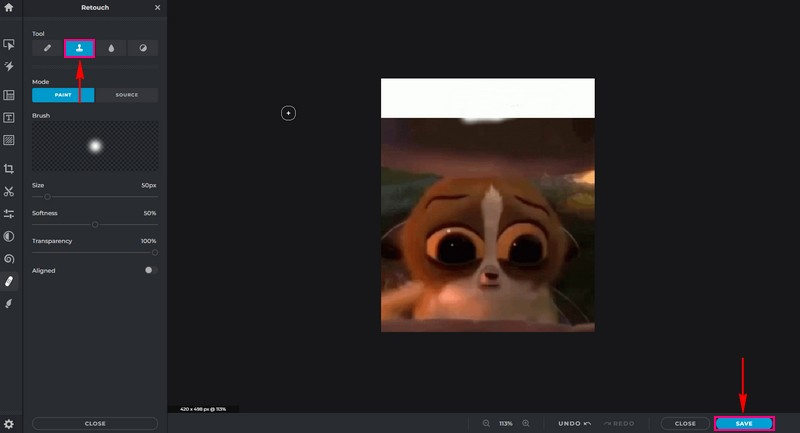800x433 pixels.
Task: Click Close button next to Save
Action: (x=685, y=423)
